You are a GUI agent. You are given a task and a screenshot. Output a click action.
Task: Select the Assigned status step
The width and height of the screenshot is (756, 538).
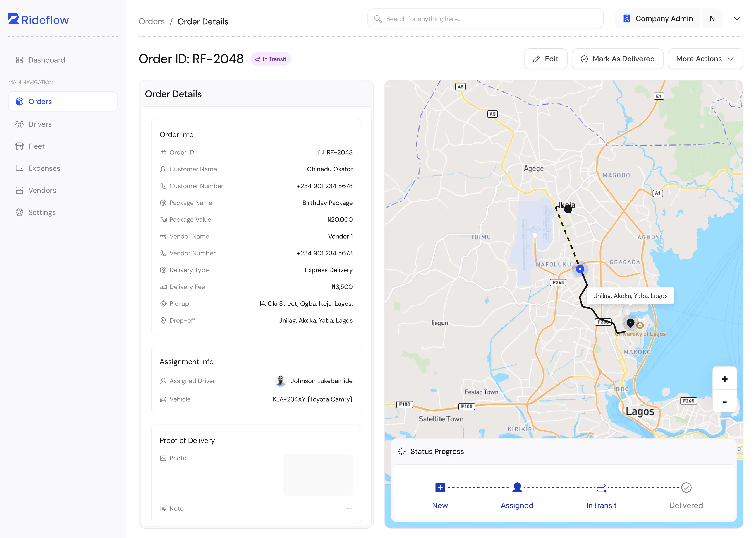coord(517,505)
